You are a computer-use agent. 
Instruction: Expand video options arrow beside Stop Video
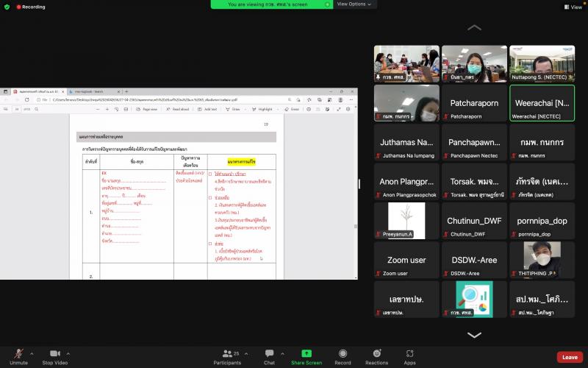tap(68, 354)
